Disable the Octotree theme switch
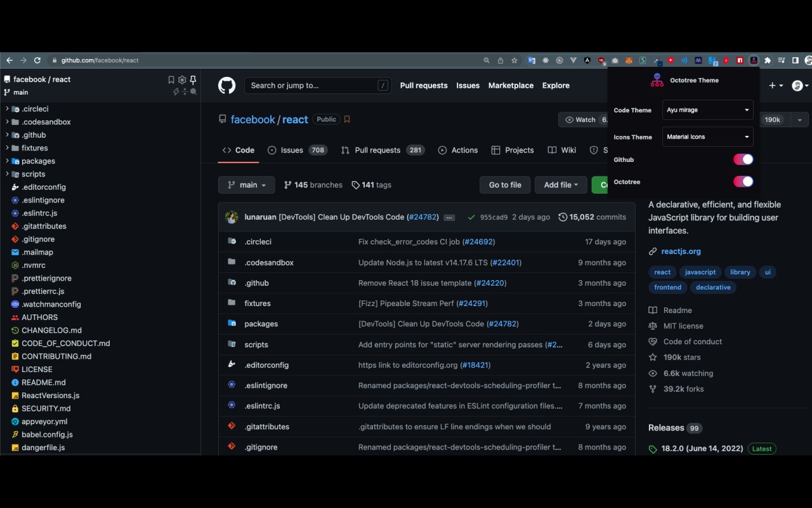Screen dimensions: 812x508 point(743,182)
